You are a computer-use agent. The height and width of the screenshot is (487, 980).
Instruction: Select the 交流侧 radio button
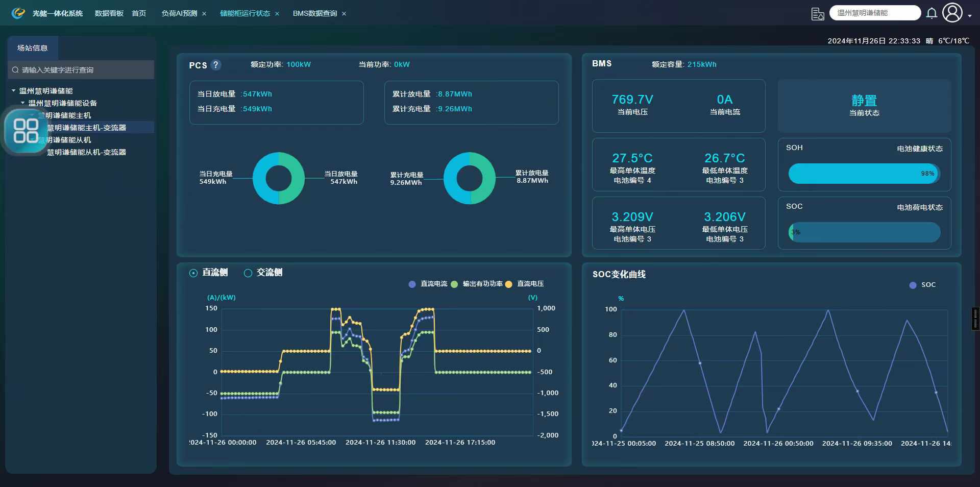point(248,273)
